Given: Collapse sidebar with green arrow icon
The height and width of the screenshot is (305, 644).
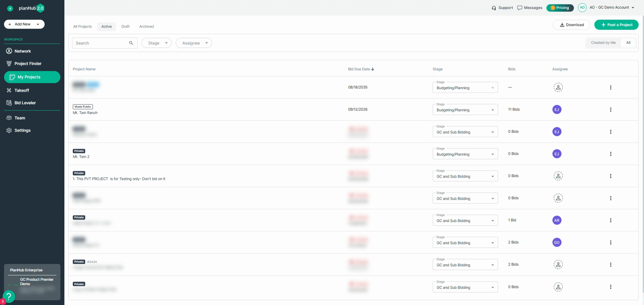Looking at the screenshot, I should coord(10,8).
